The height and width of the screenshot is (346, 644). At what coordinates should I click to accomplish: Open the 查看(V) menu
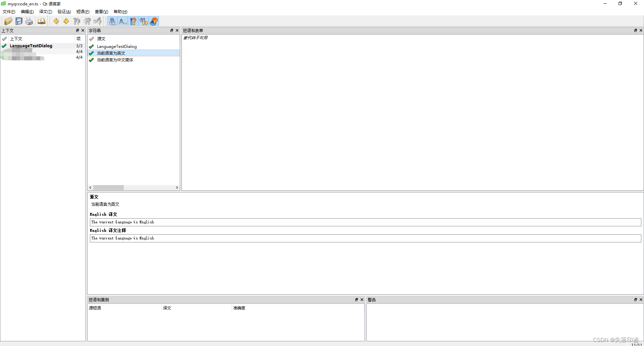pyautogui.click(x=101, y=12)
